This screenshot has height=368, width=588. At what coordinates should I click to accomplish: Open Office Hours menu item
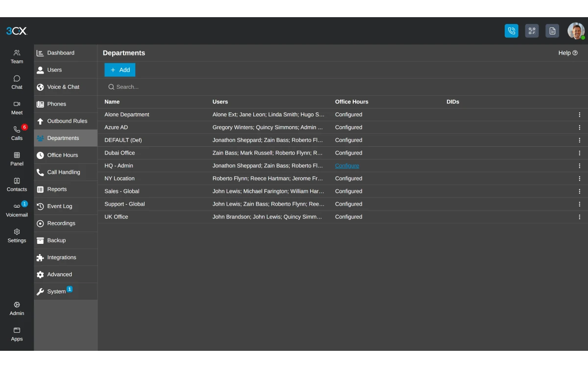click(x=66, y=155)
